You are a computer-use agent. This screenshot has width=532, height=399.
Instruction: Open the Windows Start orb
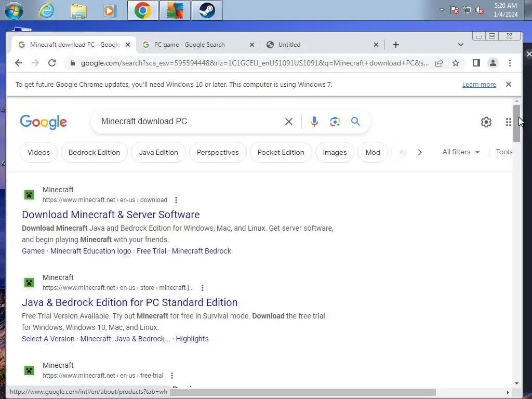(14, 10)
